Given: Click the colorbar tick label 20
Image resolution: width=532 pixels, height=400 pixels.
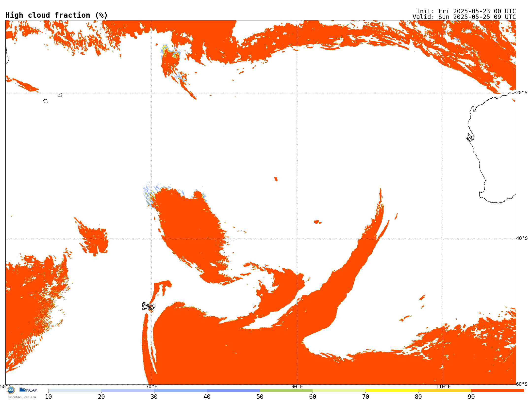Looking at the screenshot, I should click(101, 397).
